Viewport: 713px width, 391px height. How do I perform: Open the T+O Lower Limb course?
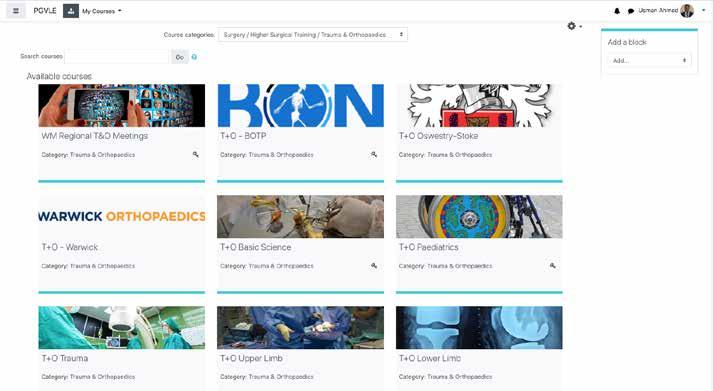[430, 358]
